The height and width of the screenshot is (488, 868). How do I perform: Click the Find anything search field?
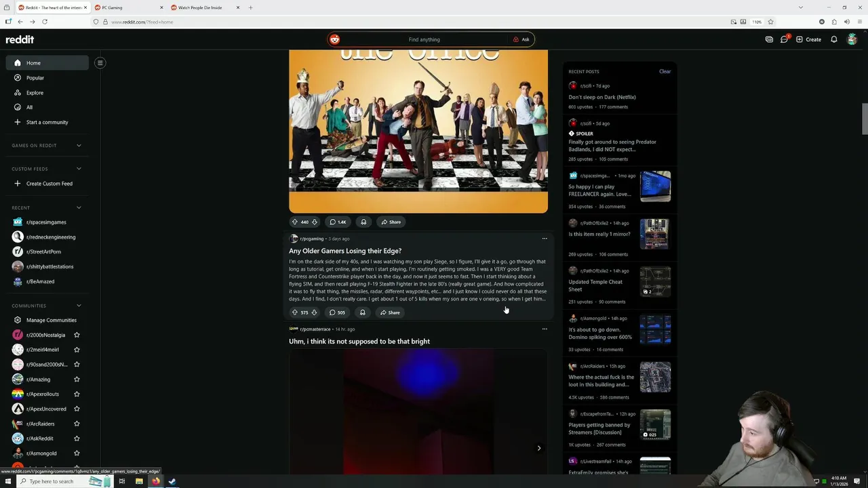click(x=424, y=39)
